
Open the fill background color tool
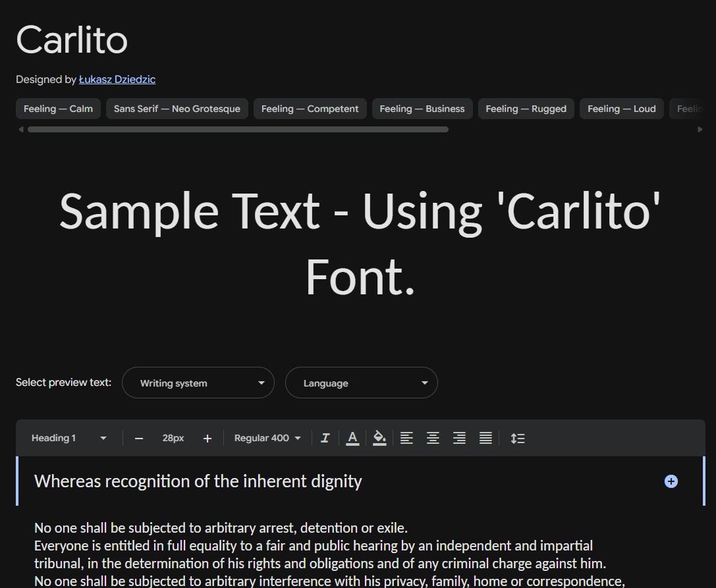coord(379,439)
